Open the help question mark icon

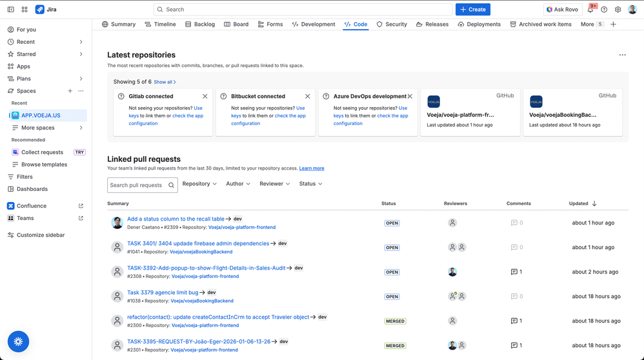[x=604, y=10]
